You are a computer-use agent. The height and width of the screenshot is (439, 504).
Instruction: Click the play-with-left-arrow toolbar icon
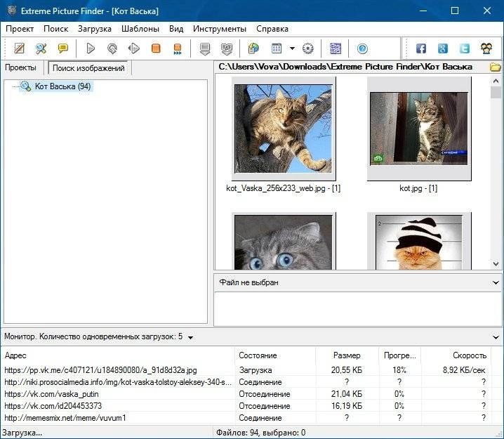click(133, 48)
